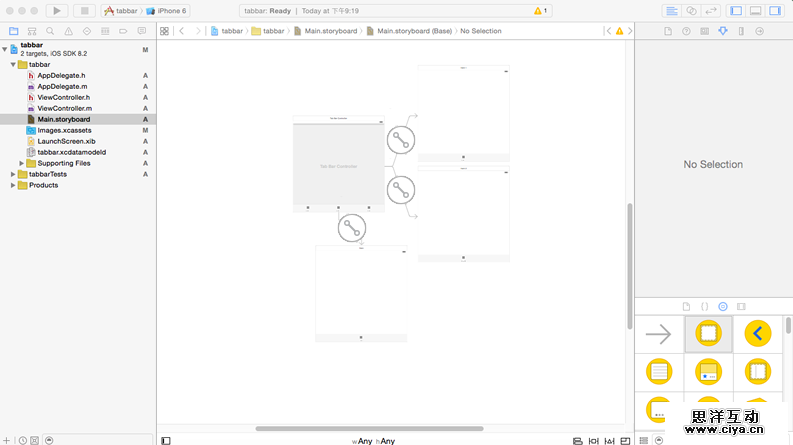Show the Project navigator
The height and width of the screenshot is (445, 793).
14,31
